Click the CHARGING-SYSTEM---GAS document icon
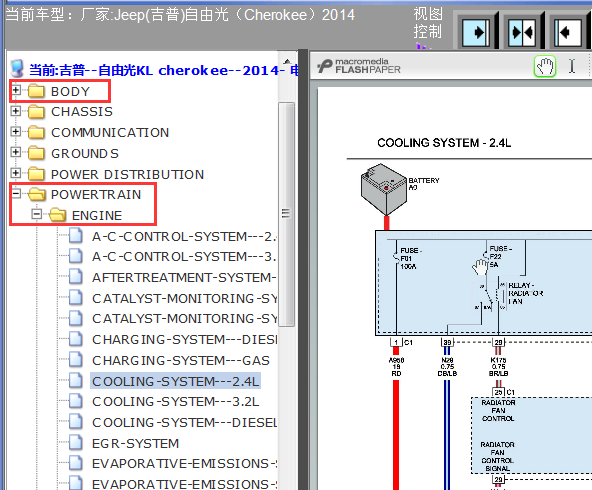The width and height of the screenshot is (592, 490). 76,360
